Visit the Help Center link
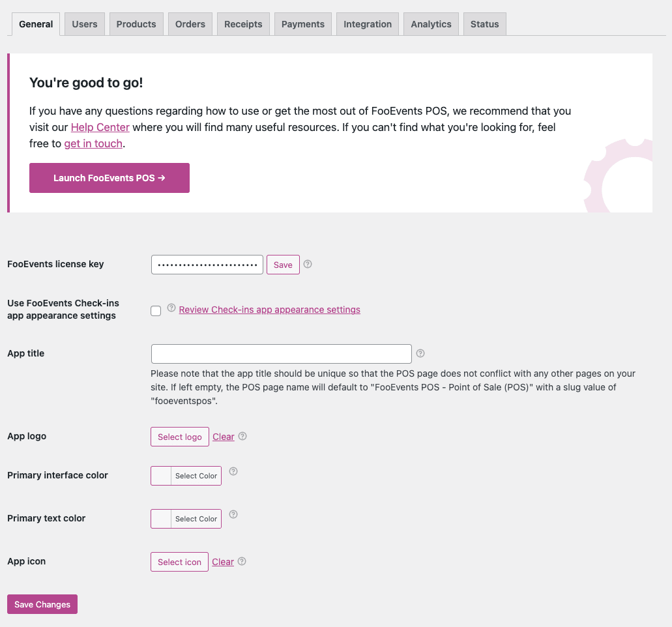672x627 pixels. 100,127
